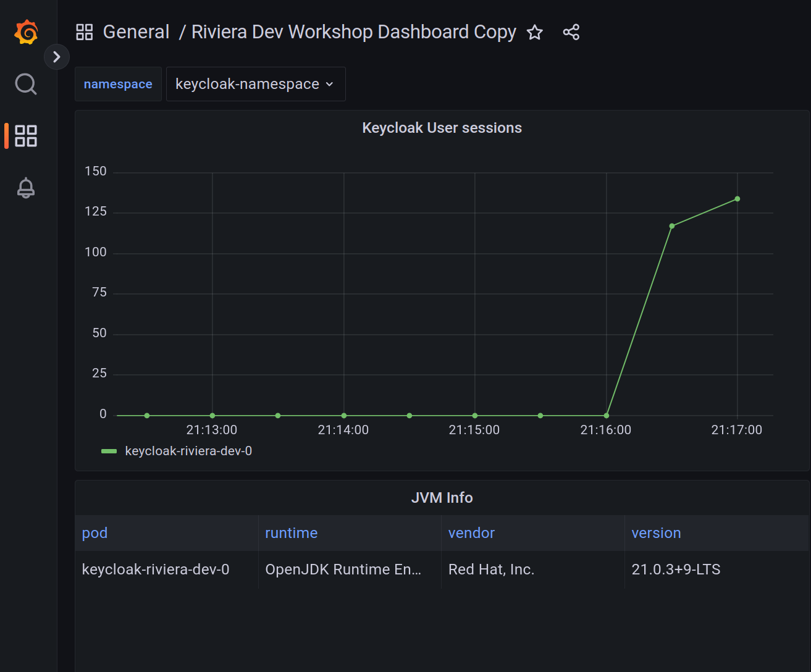Click the namespace variable label
The width and height of the screenshot is (811, 672).
click(x=118, y=84)
